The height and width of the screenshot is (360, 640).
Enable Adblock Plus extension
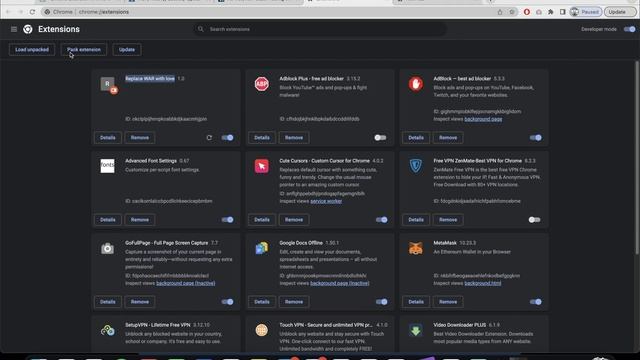[380, 138]
